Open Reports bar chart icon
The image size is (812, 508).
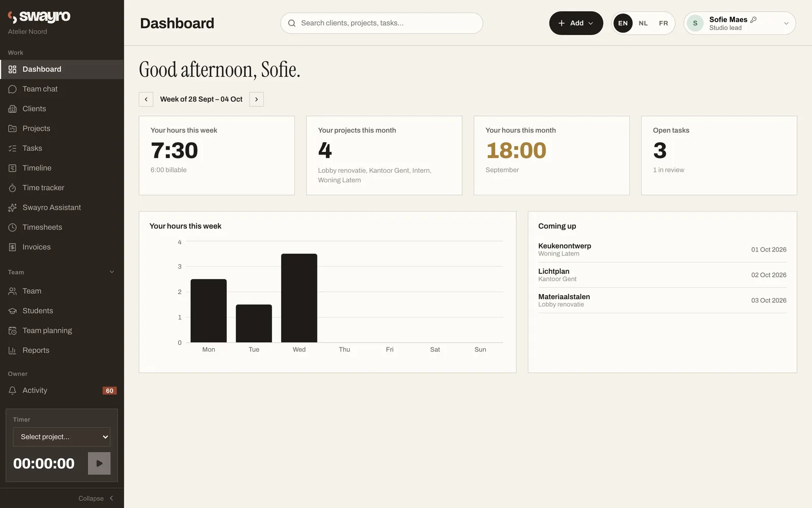12,351
